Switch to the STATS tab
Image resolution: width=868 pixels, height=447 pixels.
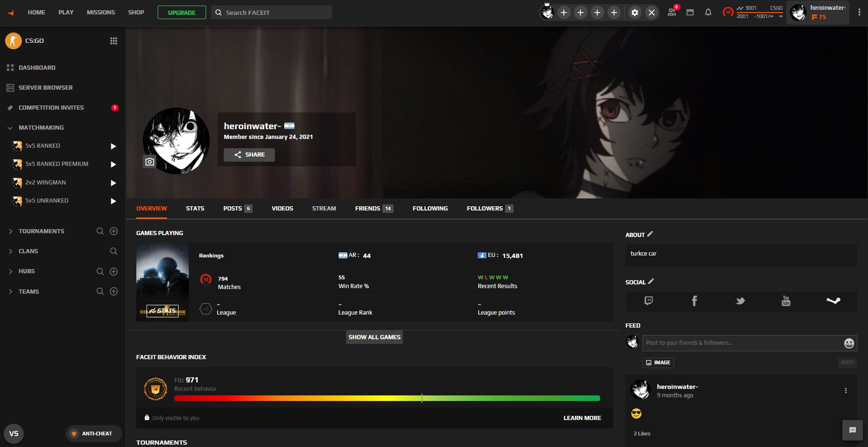click(x=195, y=209)
